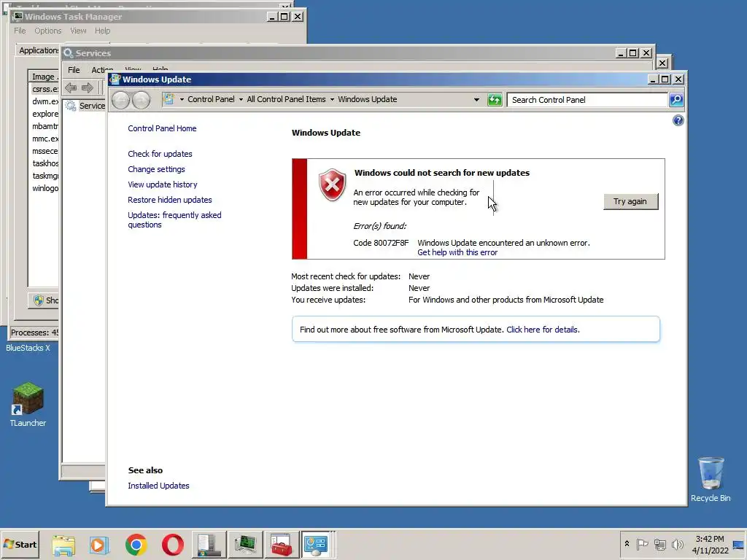Click back arrow in Services toolbar

point(71,87)
